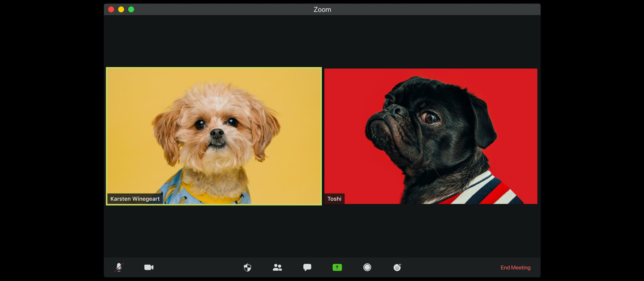Enter full screen with green window button
The height and width of the screenshot is (281, 644).
click(x=131, y=10)
